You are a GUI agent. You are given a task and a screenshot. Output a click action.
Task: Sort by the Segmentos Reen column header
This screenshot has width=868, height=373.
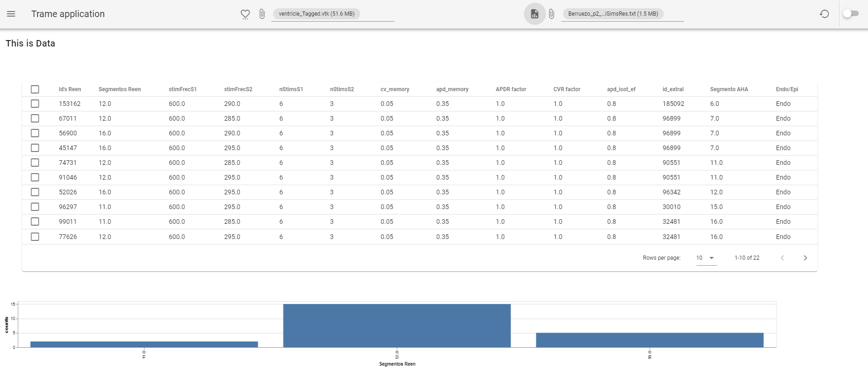pyautogui.click(x=120, y=89)
